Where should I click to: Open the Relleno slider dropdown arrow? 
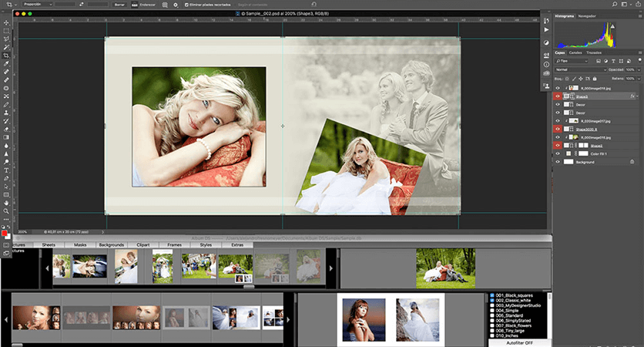click(639, 78)
